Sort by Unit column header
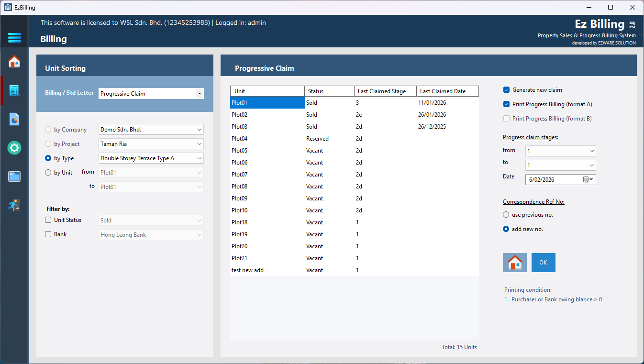644x364 pixels. (x=267, y=91)
